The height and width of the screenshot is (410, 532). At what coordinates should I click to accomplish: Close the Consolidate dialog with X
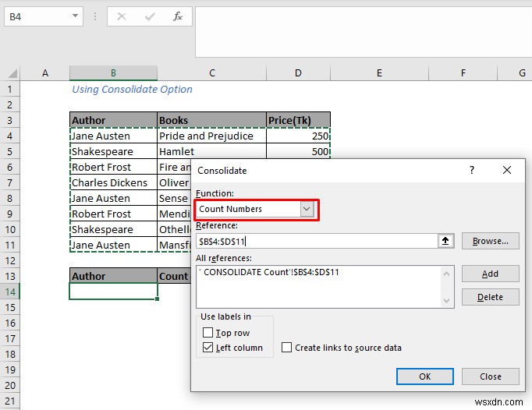tap(507, 170)
